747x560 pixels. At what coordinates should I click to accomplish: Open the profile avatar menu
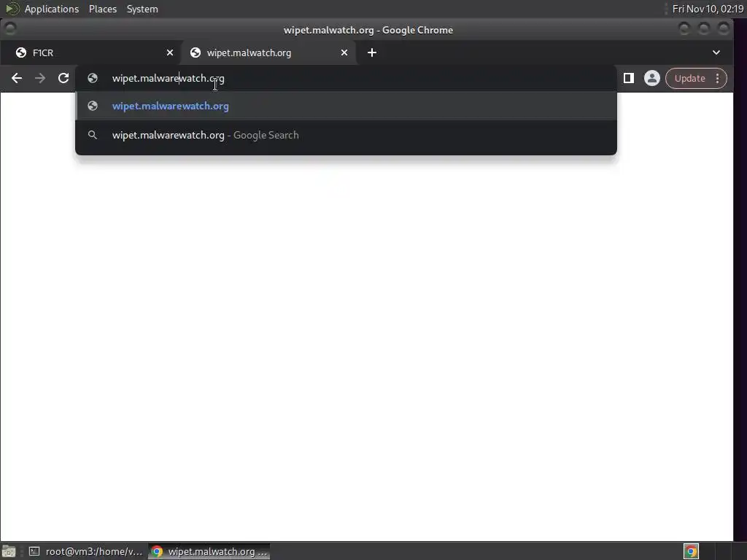pyautogui.click(x=651, y=78)
